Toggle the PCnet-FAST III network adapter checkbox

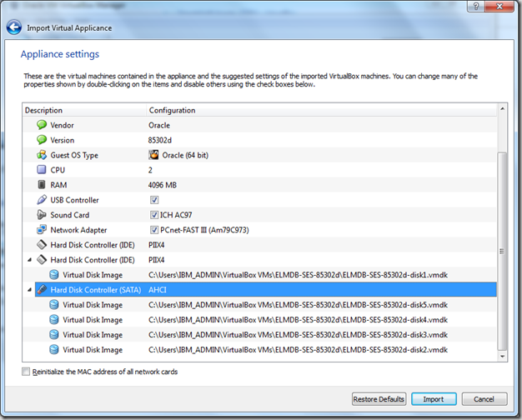154,230
